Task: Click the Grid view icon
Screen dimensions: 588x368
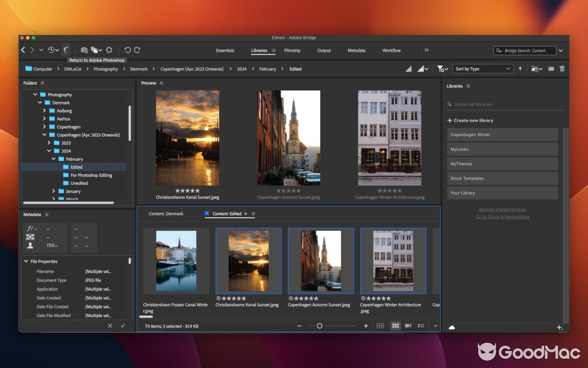Action: point(380,326)
